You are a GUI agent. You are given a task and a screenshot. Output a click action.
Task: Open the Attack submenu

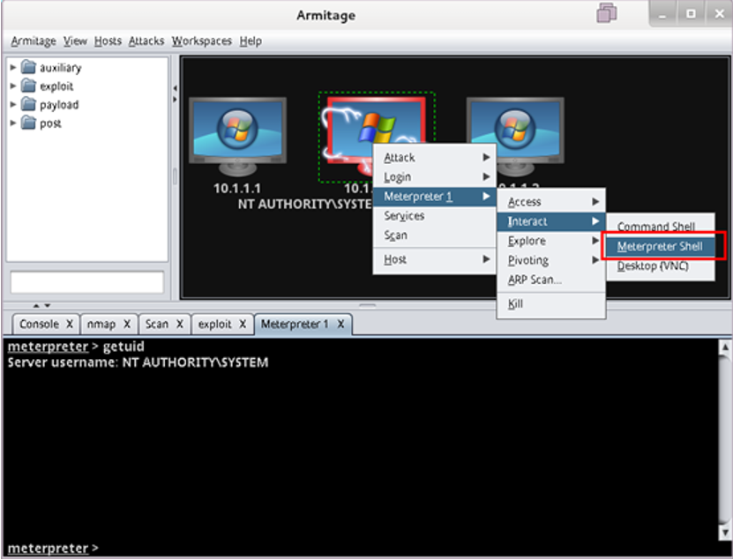pos(434,158)
